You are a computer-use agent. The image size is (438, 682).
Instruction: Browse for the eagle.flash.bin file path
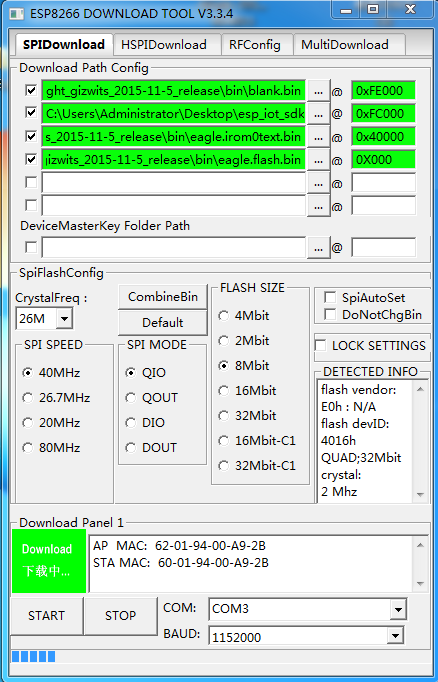tap(318, 160)
